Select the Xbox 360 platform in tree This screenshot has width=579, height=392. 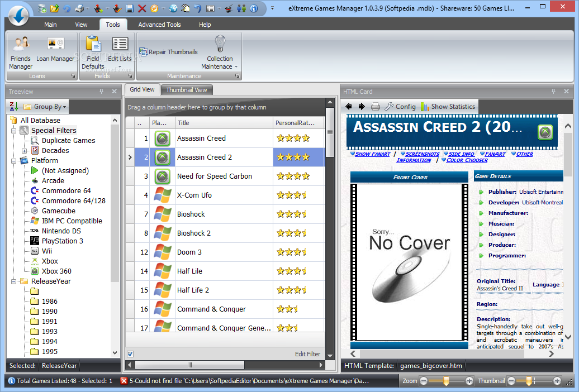(56, 271)
